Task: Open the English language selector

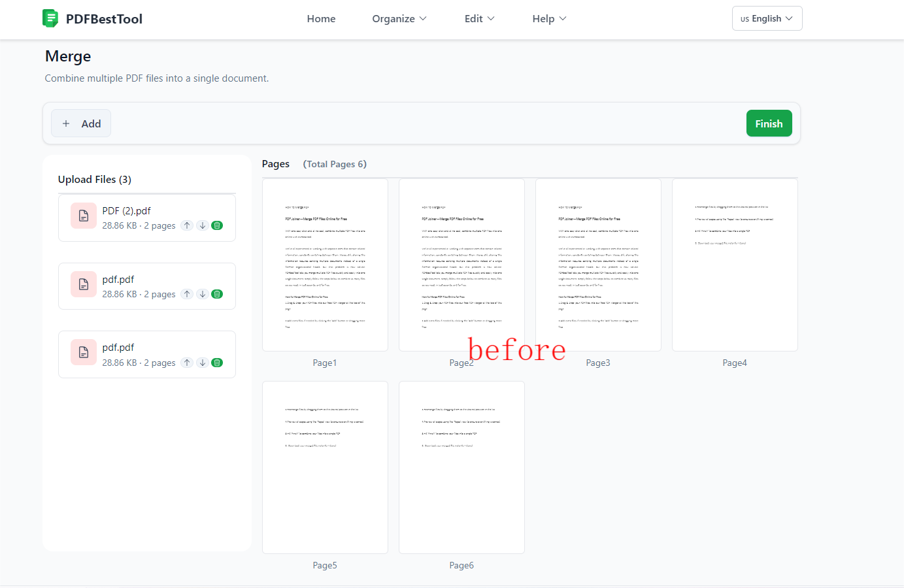Action: [x=766, y=18]
